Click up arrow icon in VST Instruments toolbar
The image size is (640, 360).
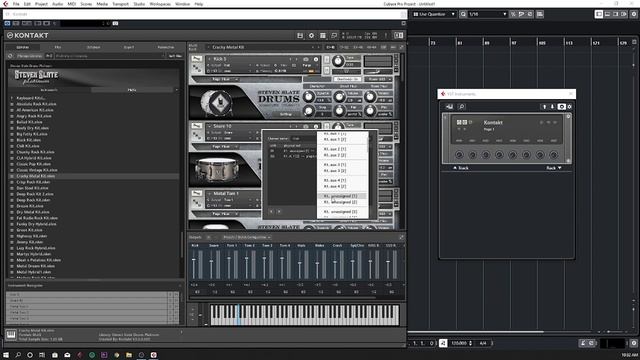544,107
